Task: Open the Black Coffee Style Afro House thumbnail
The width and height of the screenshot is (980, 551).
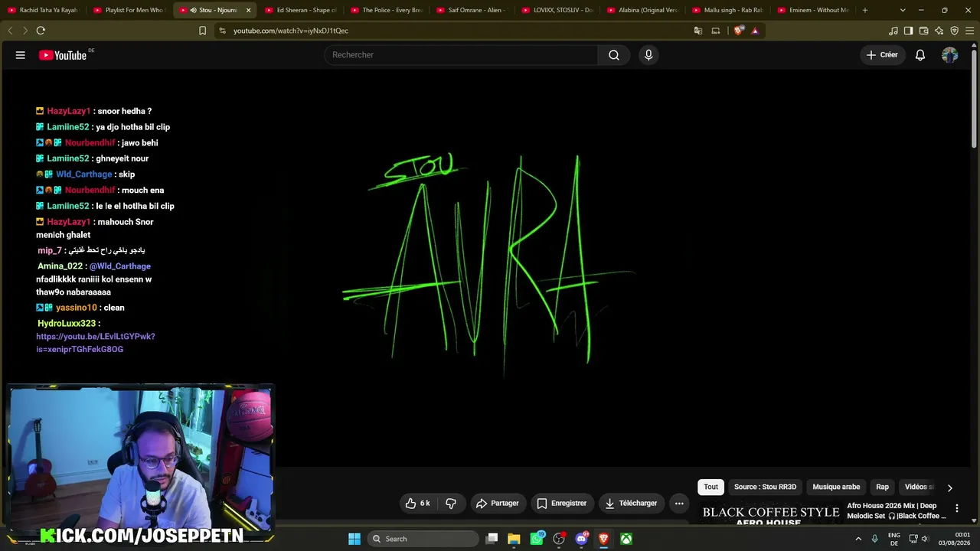Action: tap(771, 514)
